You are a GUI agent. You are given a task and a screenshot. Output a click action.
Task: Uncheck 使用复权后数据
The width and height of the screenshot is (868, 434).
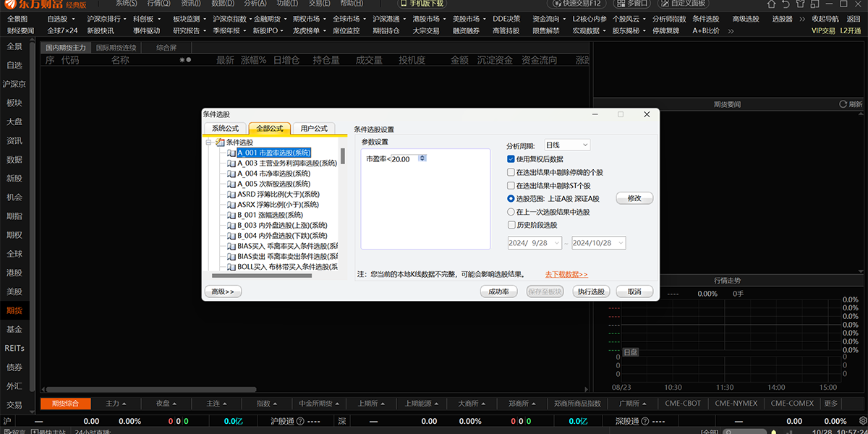coord(510,158)
